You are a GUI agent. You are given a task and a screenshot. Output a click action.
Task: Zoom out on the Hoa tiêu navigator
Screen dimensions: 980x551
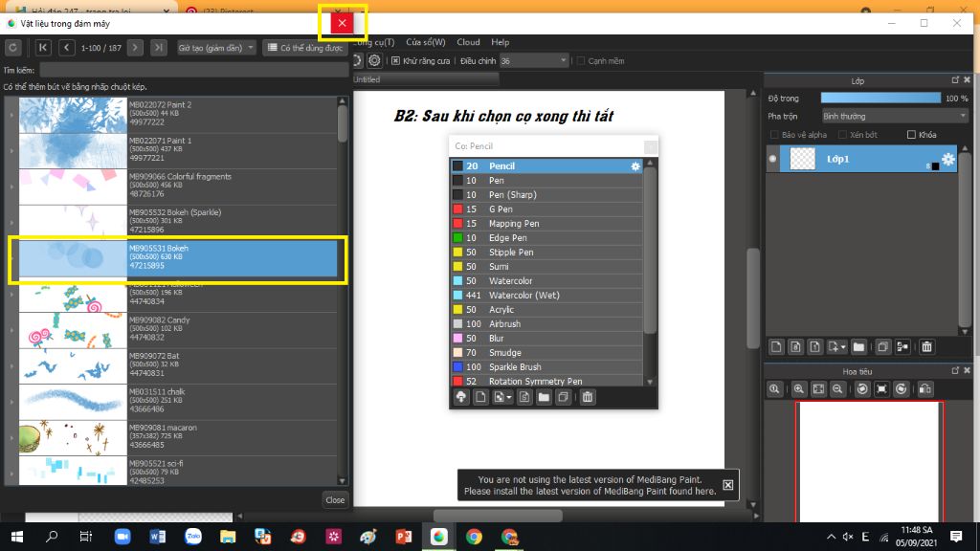pos(837,388)
